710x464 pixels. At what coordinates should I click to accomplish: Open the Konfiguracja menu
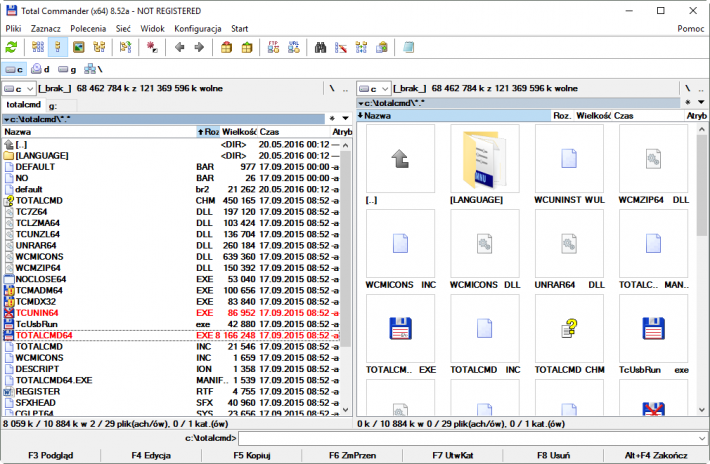tap(197, 29)
